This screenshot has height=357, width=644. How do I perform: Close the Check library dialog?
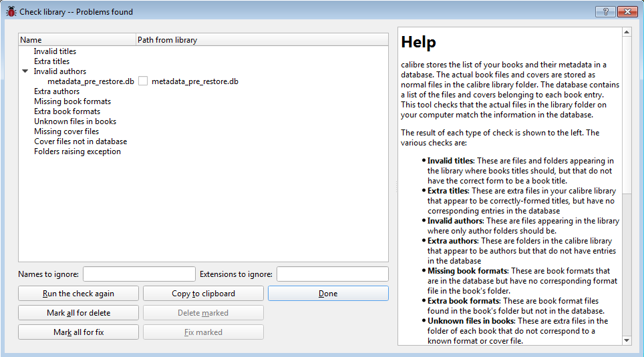627,11
